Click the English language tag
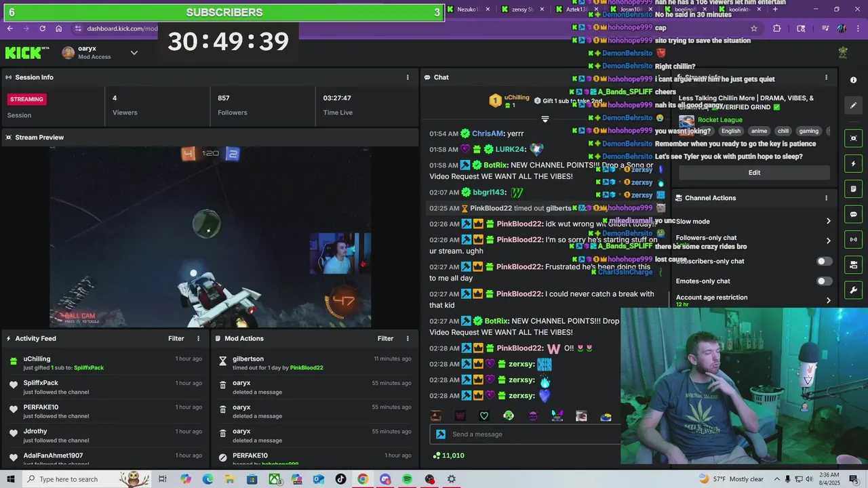The height and width of the screenshot is (488, 868). tap(731, 131)
